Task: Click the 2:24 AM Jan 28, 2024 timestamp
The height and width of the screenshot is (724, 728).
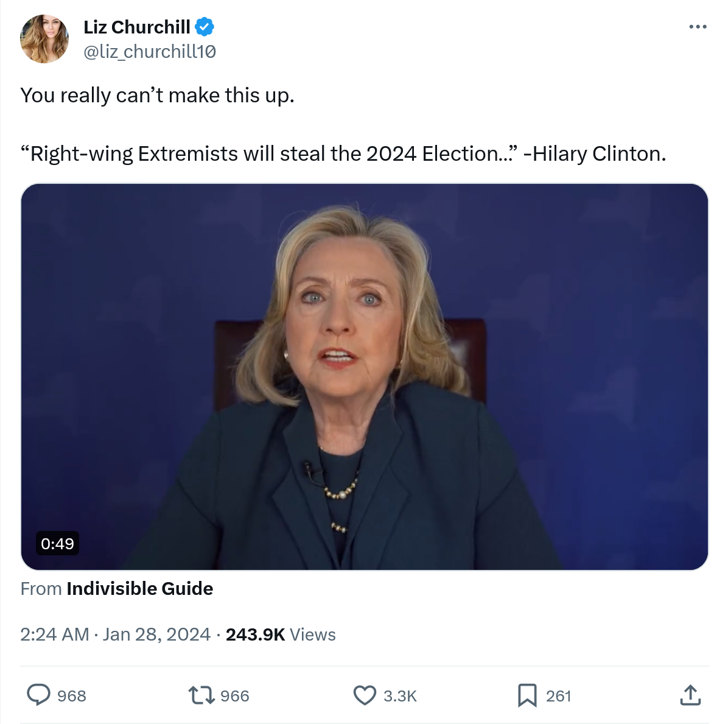Action: [x=115, y=634]
